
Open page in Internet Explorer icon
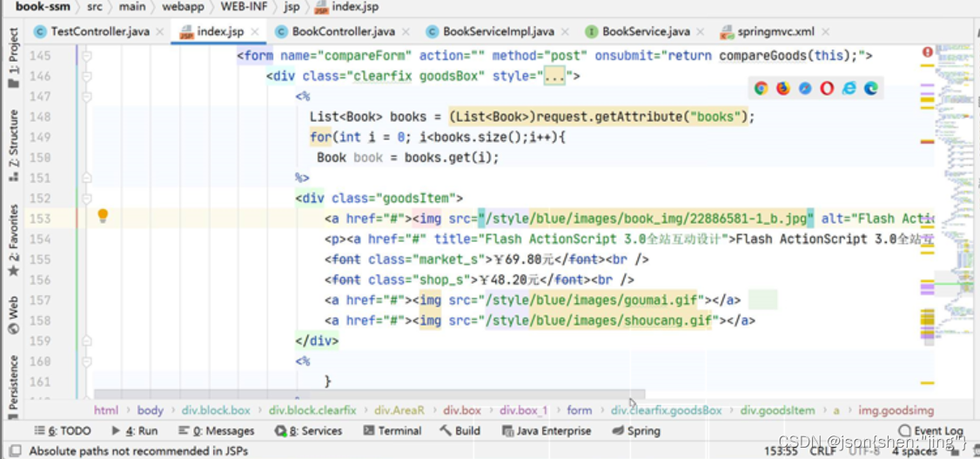pos(849,88)
